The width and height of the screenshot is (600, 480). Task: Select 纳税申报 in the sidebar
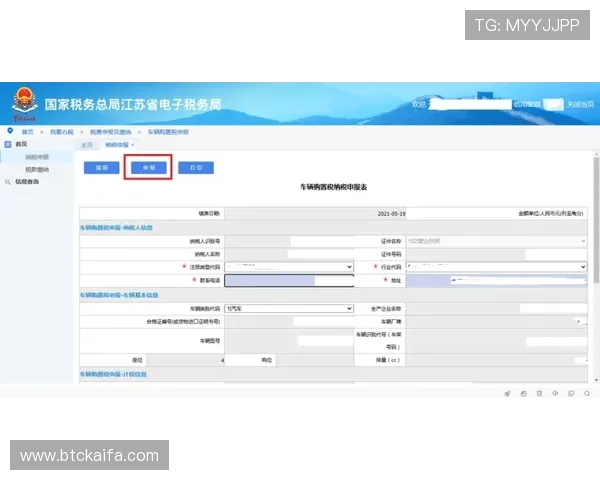(x=37, y=157)
